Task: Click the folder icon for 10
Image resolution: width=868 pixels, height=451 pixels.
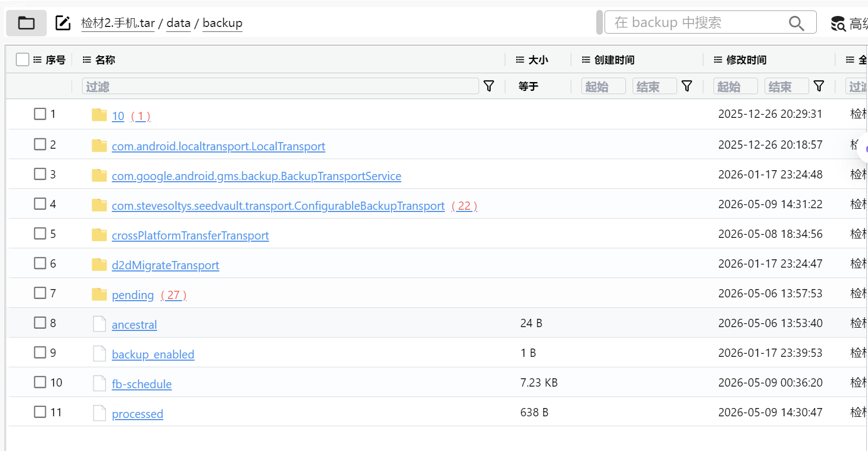Action: coord(99,115)
